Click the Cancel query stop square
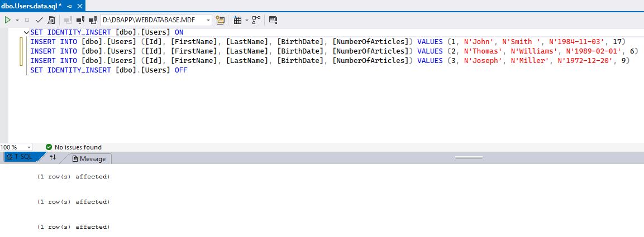Viewport: 644px width, 237px height. click(27, 20)
